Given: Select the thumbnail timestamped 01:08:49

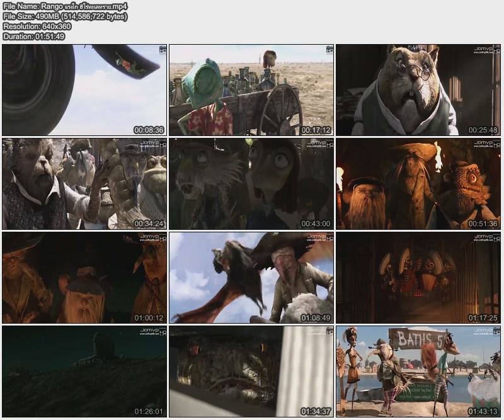Looking at the screenshot, I should click(251, 278).
